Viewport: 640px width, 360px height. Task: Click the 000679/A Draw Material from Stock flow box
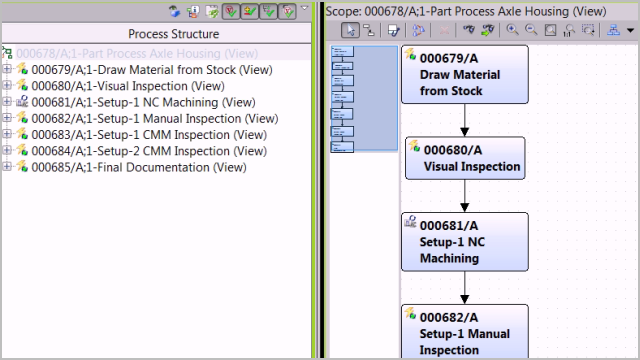pyautogui.click(x=464, y=74)
